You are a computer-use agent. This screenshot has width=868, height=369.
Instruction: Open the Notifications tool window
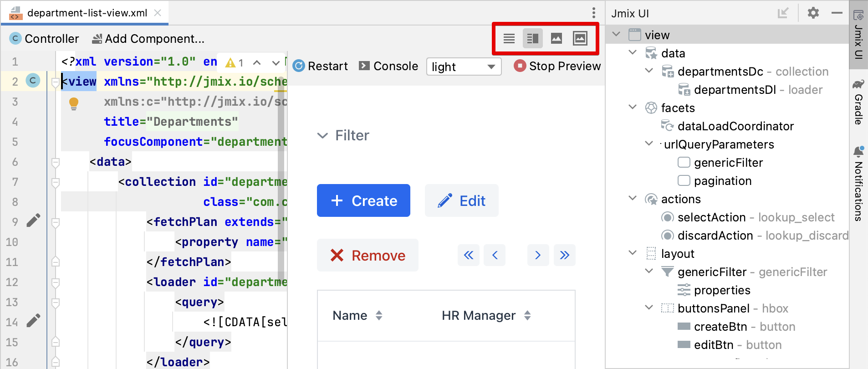(x=858, y=184)
